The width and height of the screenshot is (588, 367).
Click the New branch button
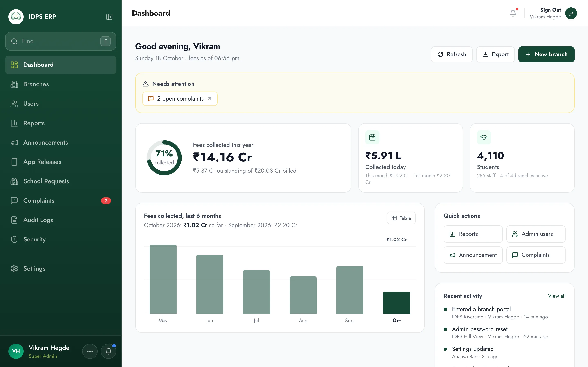[x=546, y=54]
